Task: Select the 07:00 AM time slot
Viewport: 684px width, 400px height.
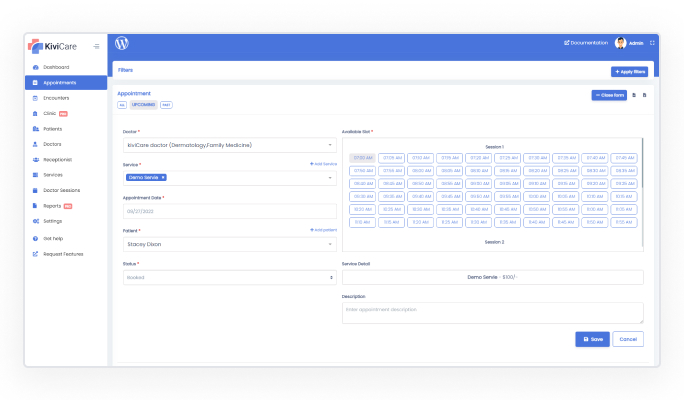Action: pos(363,158)
